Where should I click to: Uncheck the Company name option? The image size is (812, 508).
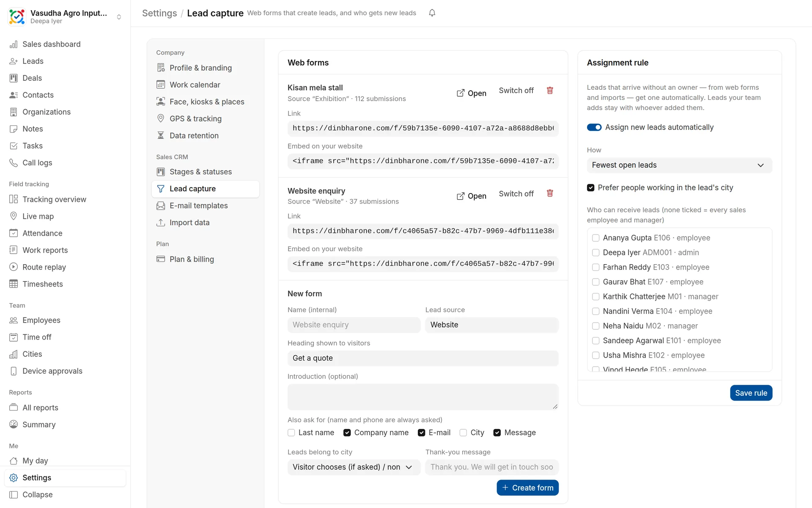347,433
